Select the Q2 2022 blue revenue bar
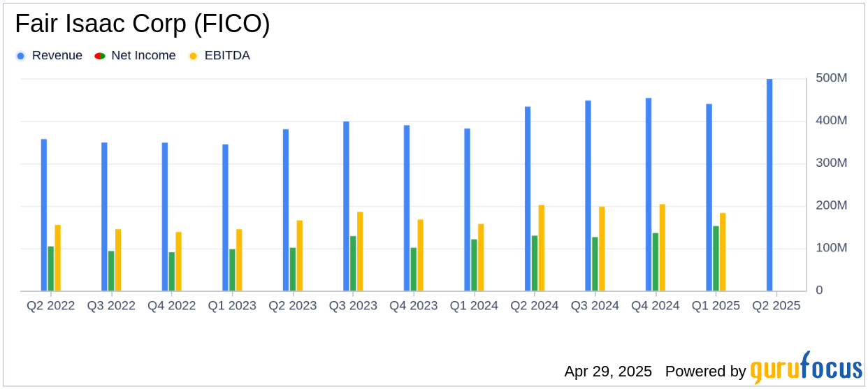The width and height of the screenshot is (868, 389). pos(44,215)
